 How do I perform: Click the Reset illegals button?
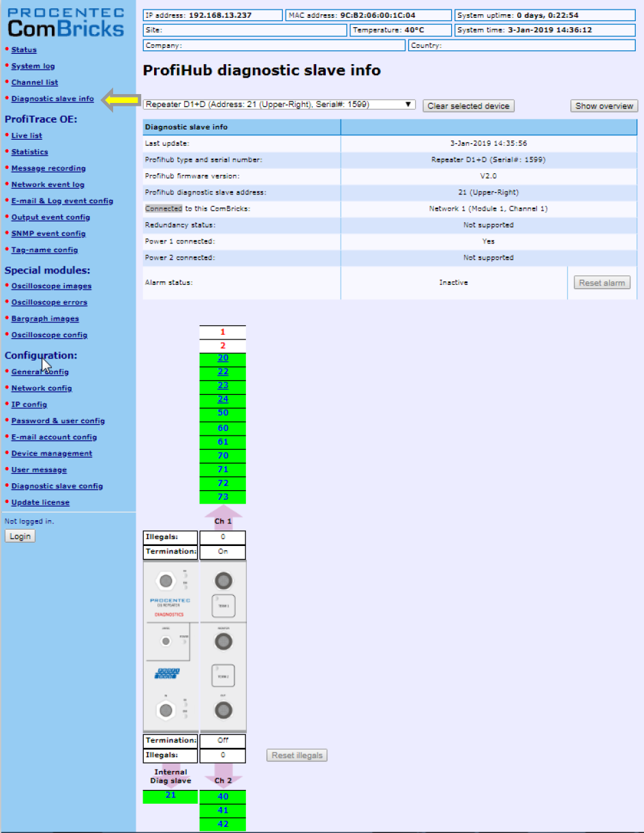pos(297,755)
